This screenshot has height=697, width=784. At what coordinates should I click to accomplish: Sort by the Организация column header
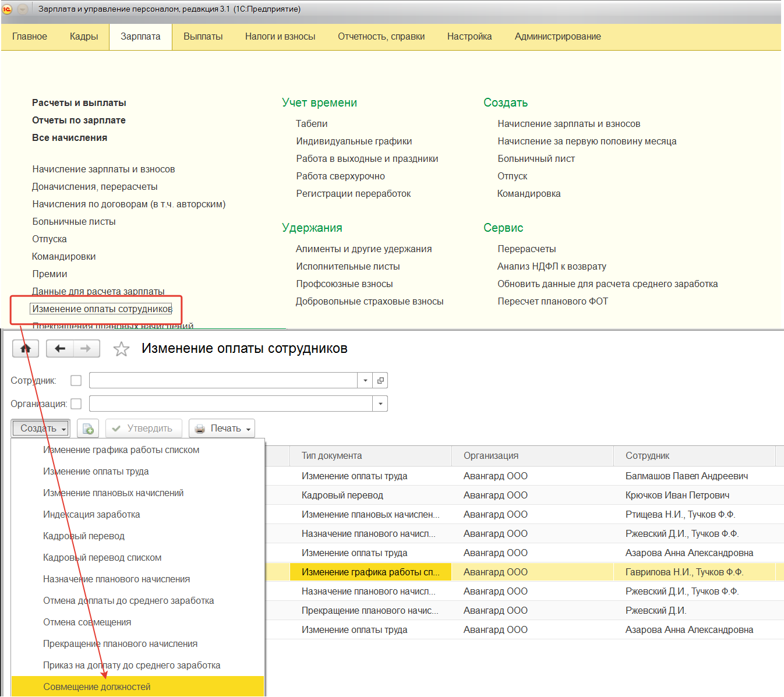pyautogui.click(x=491, y=456)
